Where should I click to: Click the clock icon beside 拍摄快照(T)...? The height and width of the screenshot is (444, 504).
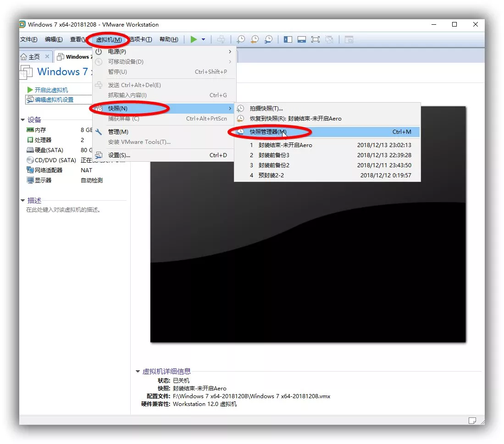[x=240, y=109]
